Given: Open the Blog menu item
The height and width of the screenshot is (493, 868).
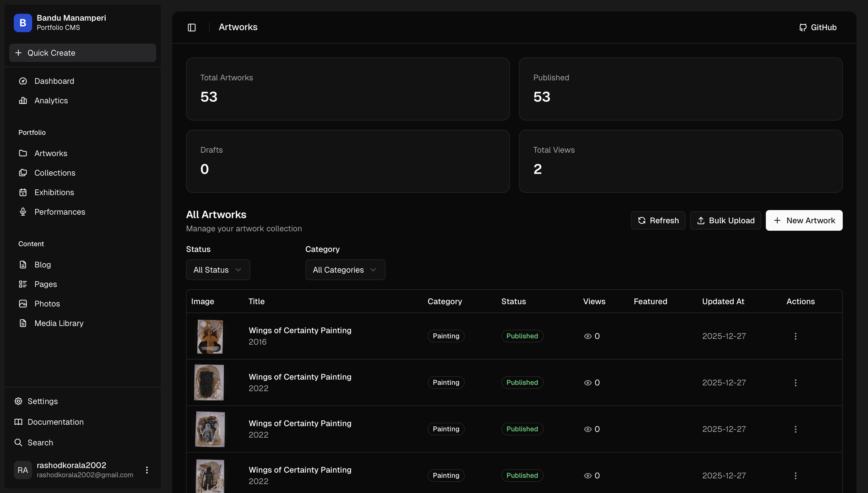Looking at the screenshot, I should click(x=42, y=265).
